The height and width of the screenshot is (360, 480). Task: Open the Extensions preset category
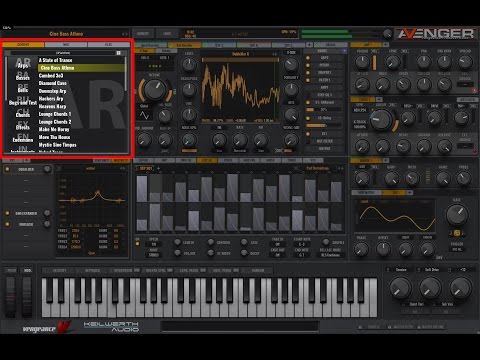pos(23,139)
